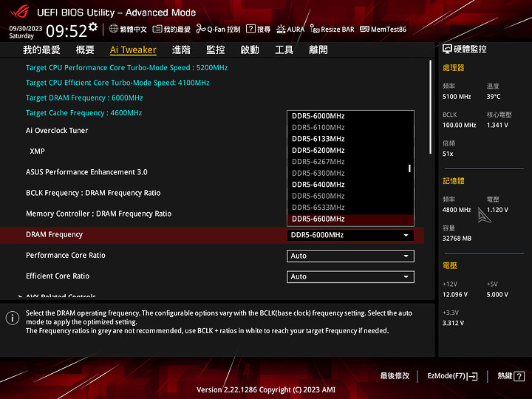Toggle Resize BAR icon

pos(315,29)
